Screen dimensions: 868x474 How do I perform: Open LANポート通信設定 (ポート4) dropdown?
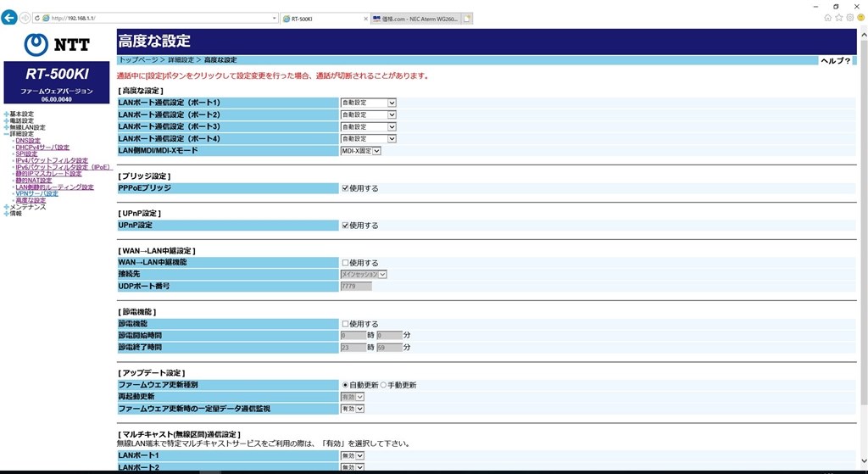(368, 138)
